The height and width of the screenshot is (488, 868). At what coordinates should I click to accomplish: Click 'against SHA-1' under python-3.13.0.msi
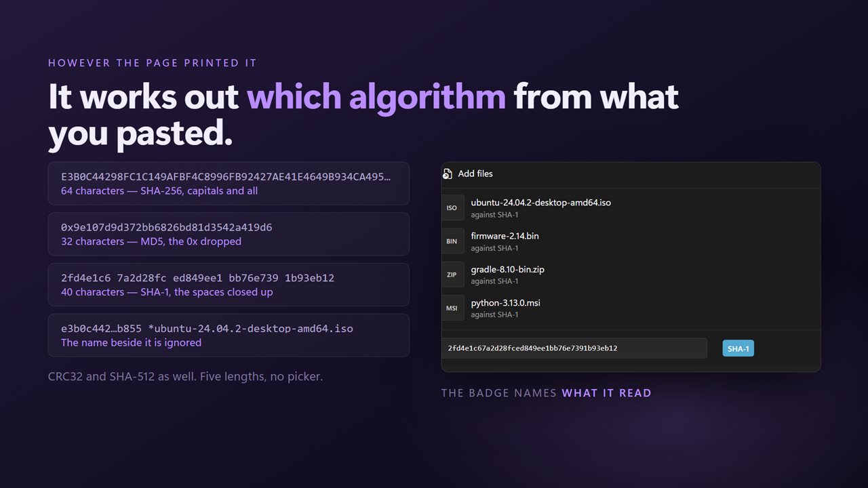(494, 314)
